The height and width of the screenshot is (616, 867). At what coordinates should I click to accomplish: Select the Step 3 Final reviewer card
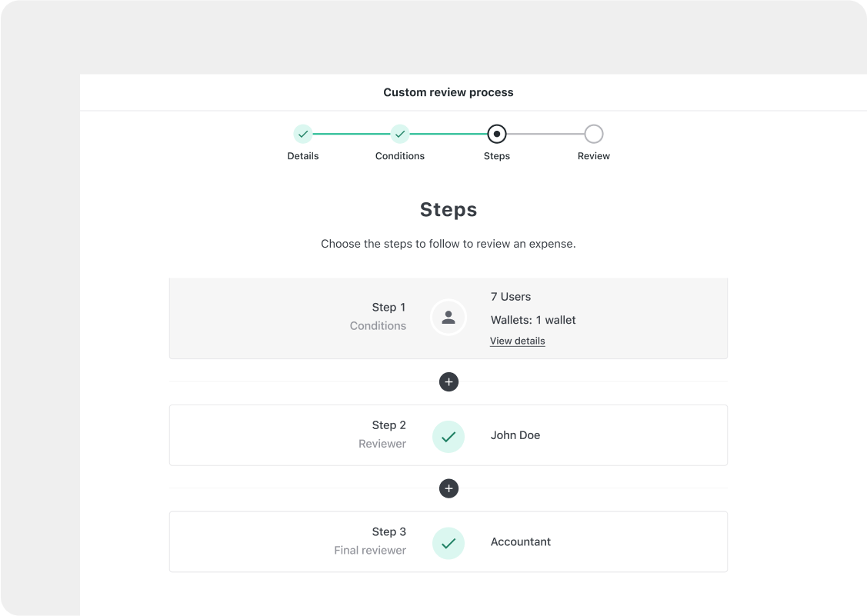click(449, 542)
